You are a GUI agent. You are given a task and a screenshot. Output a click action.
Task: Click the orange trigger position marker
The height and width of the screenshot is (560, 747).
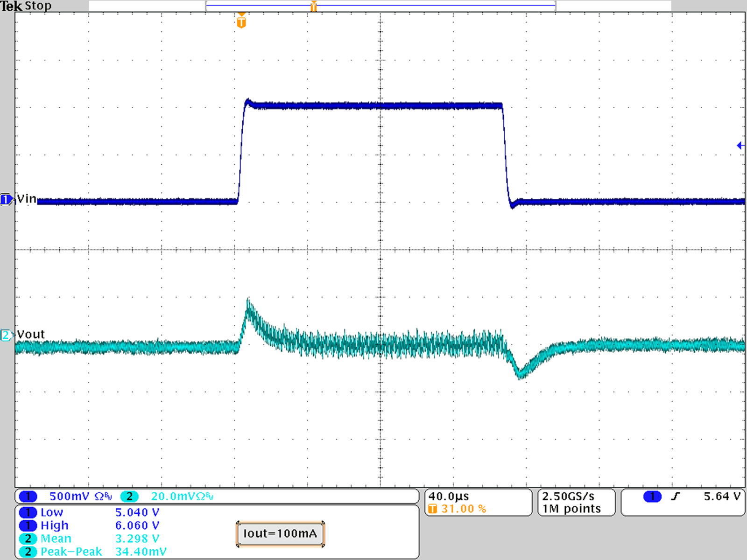click(241, 21)
